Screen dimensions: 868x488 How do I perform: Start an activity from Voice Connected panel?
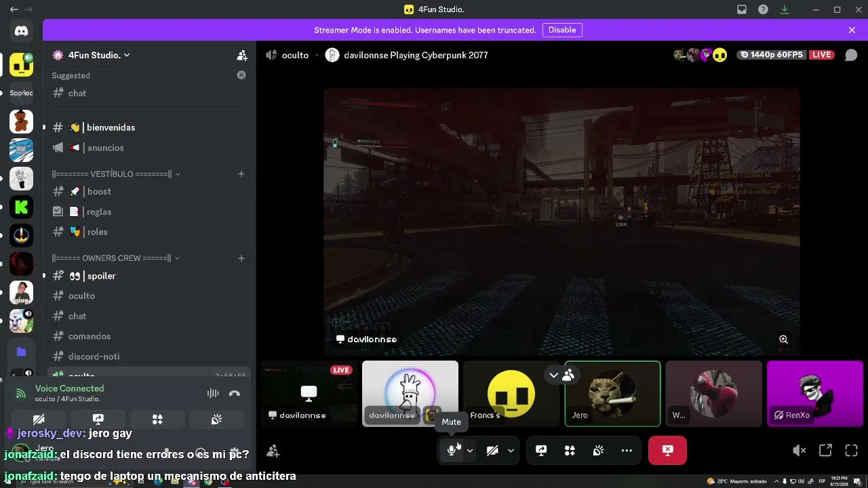pyautogui.click(x=157, y=420)
